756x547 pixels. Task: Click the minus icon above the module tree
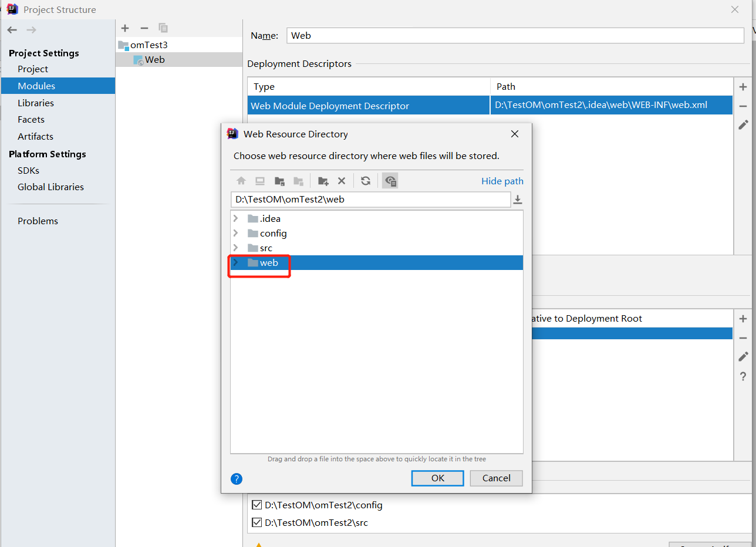(x=144, y=28)
